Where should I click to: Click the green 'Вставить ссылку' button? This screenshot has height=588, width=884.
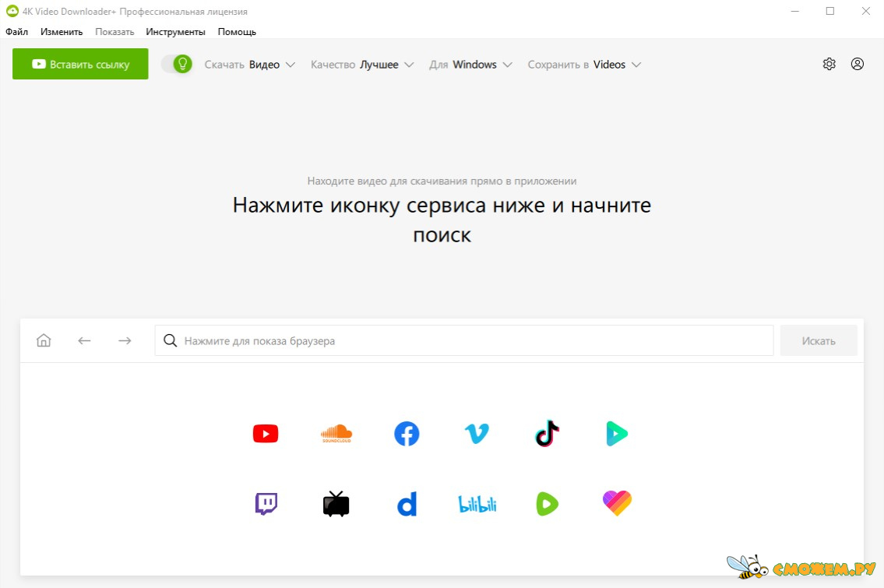point(81,64)
